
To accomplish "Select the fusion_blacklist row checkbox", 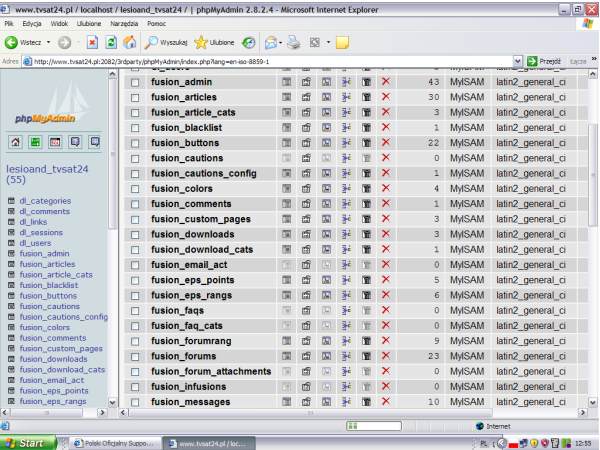I will point(135,128).
